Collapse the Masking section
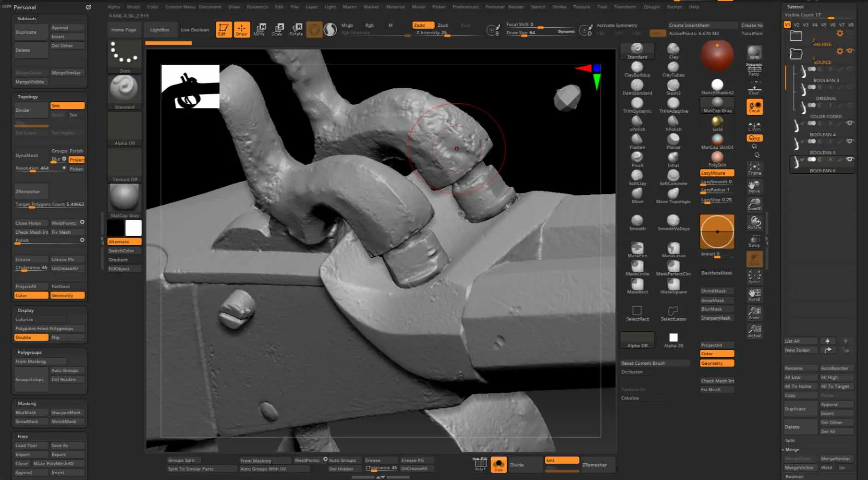 (26, 403)
